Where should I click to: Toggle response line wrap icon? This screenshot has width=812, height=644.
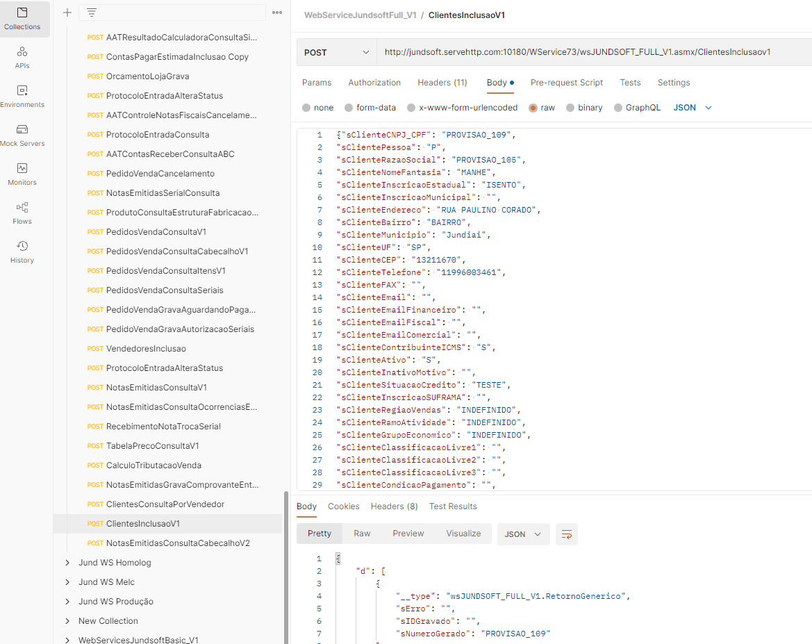click(567, 534)
